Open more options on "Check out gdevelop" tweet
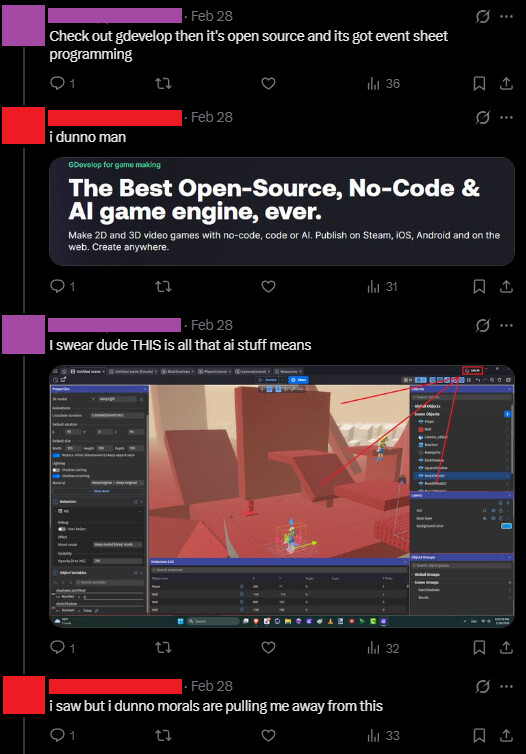 (x=506, y=17)
